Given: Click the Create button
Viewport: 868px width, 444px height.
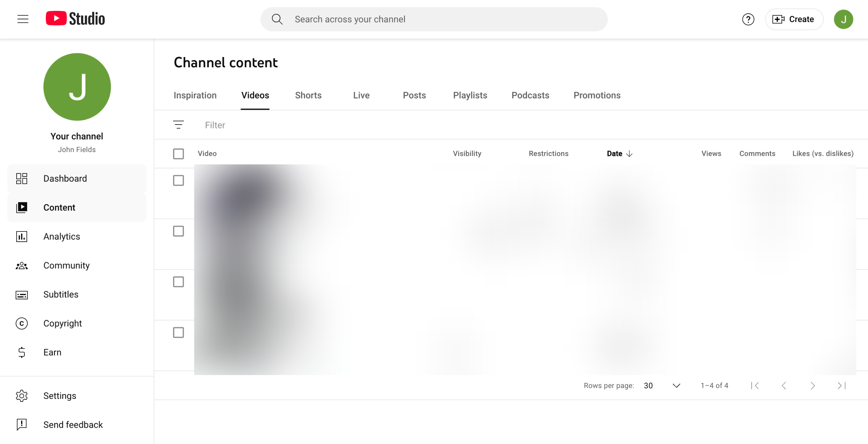Looking at the screenshot, I should click(x=794, y=19).
